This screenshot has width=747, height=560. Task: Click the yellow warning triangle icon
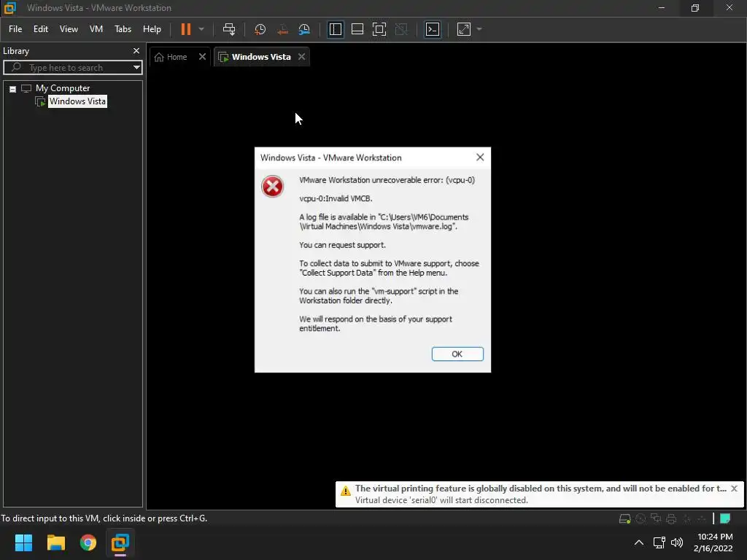coord(345,491)
